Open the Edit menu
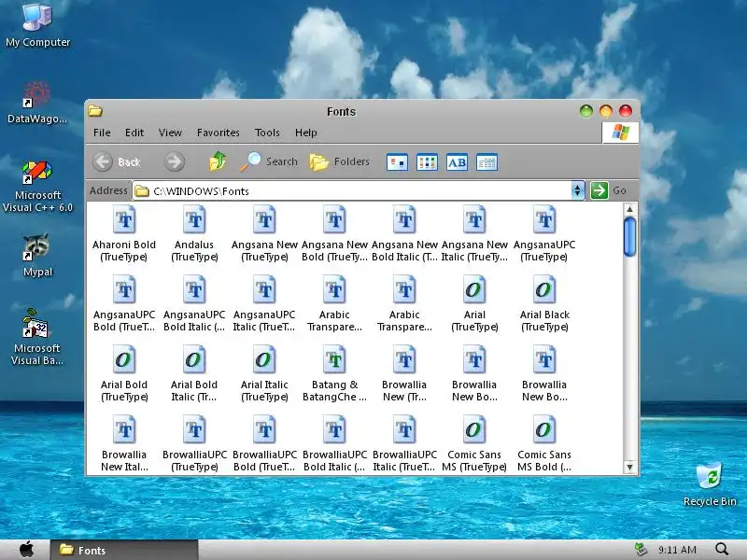The height and width of the screenshot is (560, 747). click(134, 133)
